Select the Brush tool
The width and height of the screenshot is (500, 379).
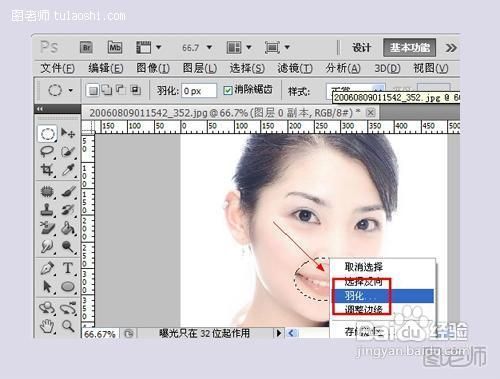pos(68,192)
